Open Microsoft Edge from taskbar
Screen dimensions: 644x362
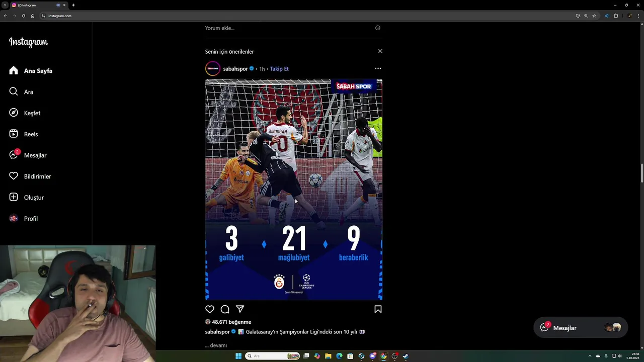[339, 356]
